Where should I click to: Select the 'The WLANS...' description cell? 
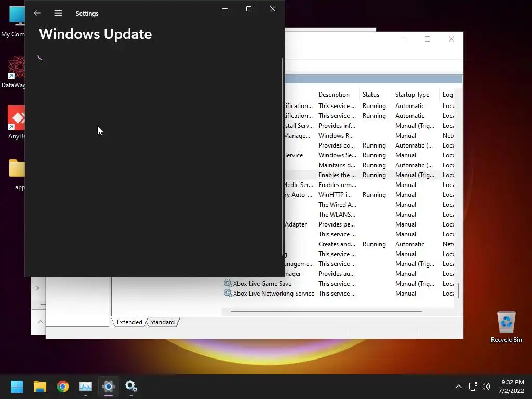337,215
